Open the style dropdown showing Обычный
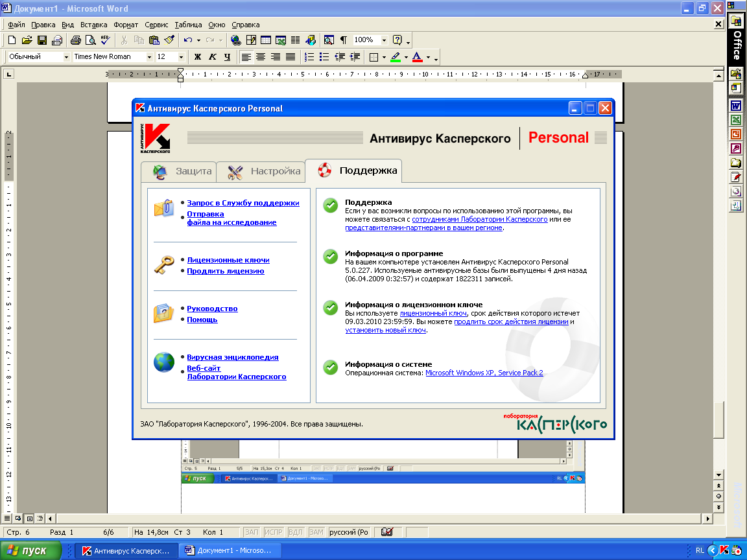747x560 pixels. point(66,57)
